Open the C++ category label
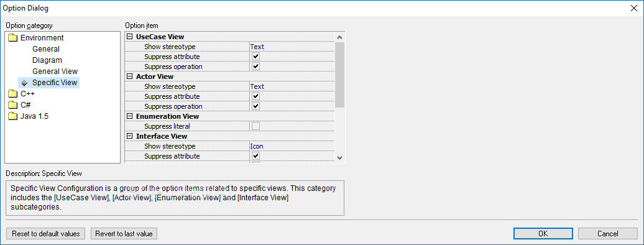This screenshot has height=245, width=644. tap(27, 94)
